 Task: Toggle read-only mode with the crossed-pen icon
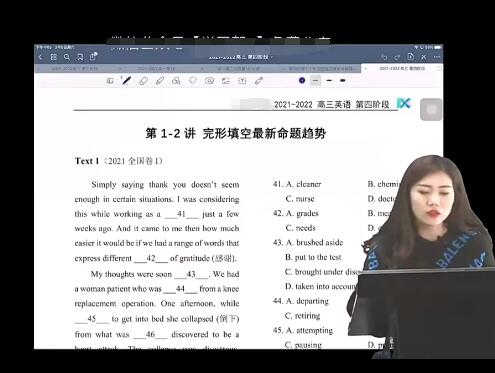tap(423, 57)
